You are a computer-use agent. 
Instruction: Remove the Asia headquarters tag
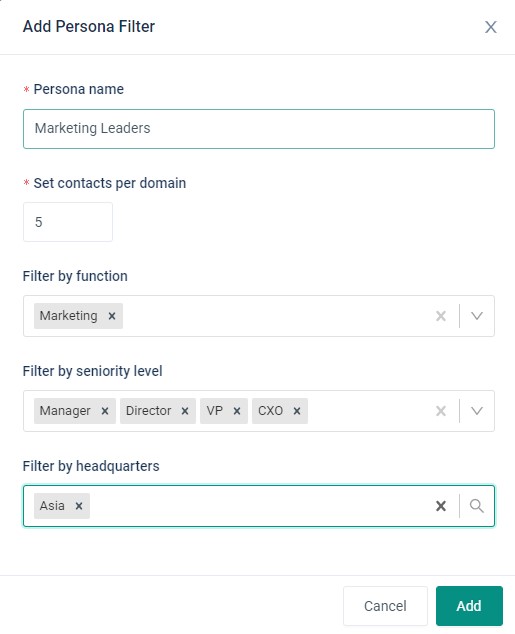coord(79,506)
